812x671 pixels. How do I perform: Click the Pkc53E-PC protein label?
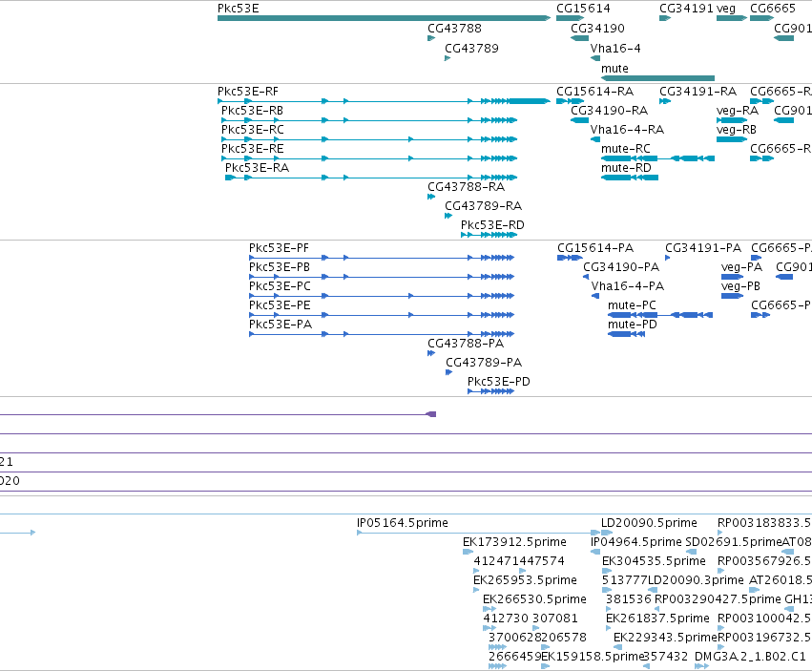pyautogui.click(x=281, y=286)
